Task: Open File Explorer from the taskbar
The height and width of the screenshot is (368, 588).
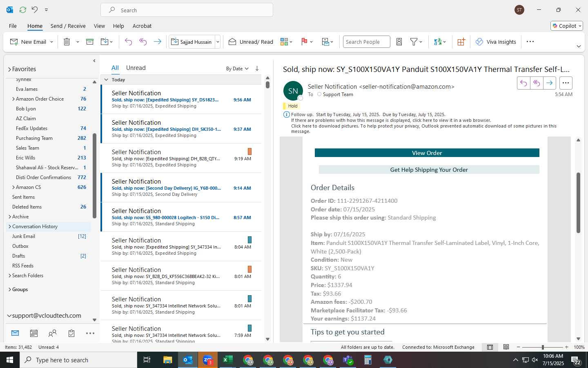Action: (x=167, y=360)
